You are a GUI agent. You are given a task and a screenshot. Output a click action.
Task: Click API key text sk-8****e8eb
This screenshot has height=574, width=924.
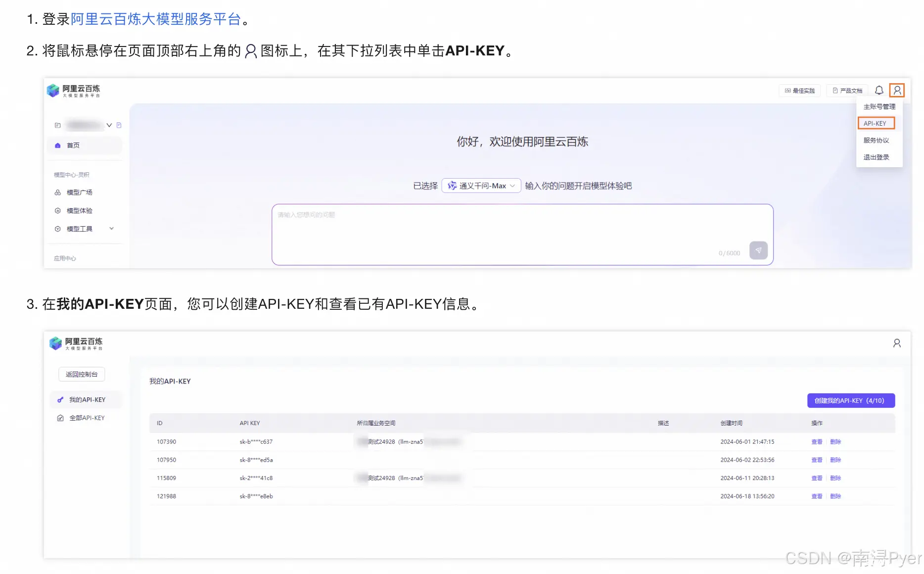[x=256, y=496]
